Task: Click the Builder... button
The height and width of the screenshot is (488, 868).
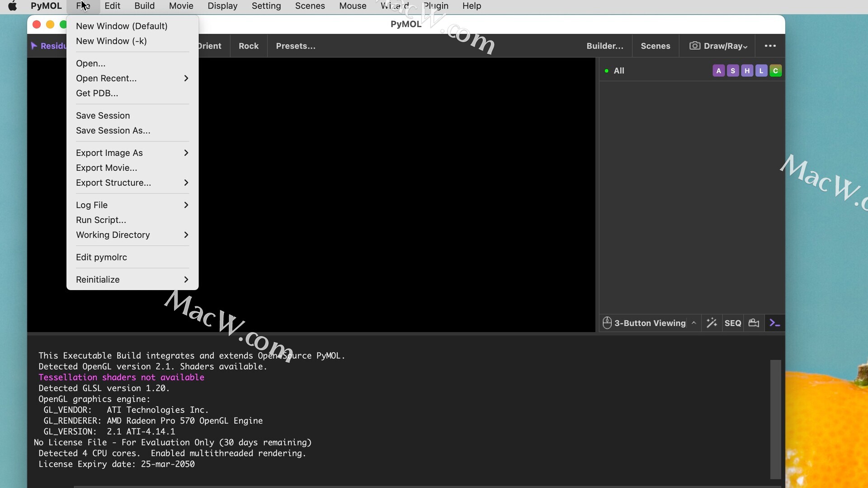Action: pyautogui.click(x=605, y=46)
